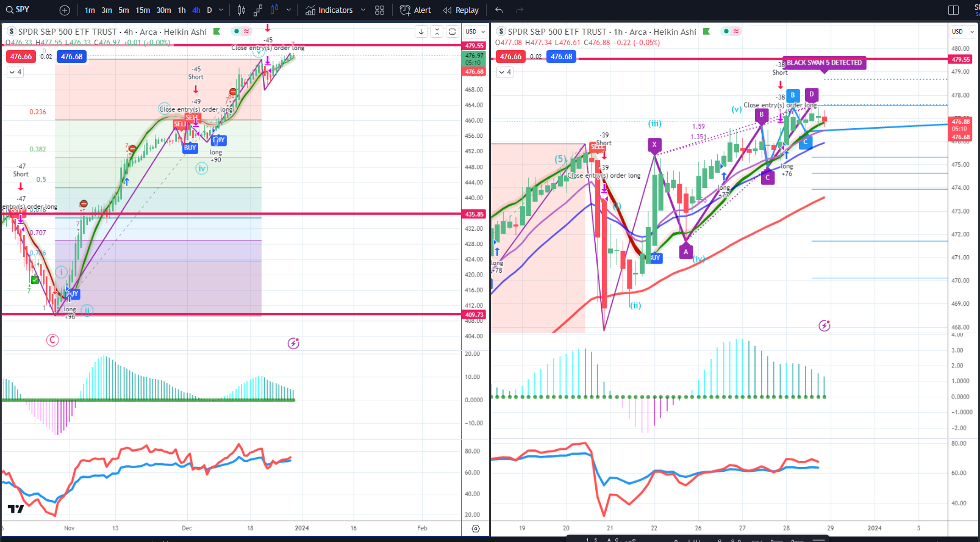This screenshot has height=542, width=980.
Task: Click the circled C wave label
Action: (52, 340)
